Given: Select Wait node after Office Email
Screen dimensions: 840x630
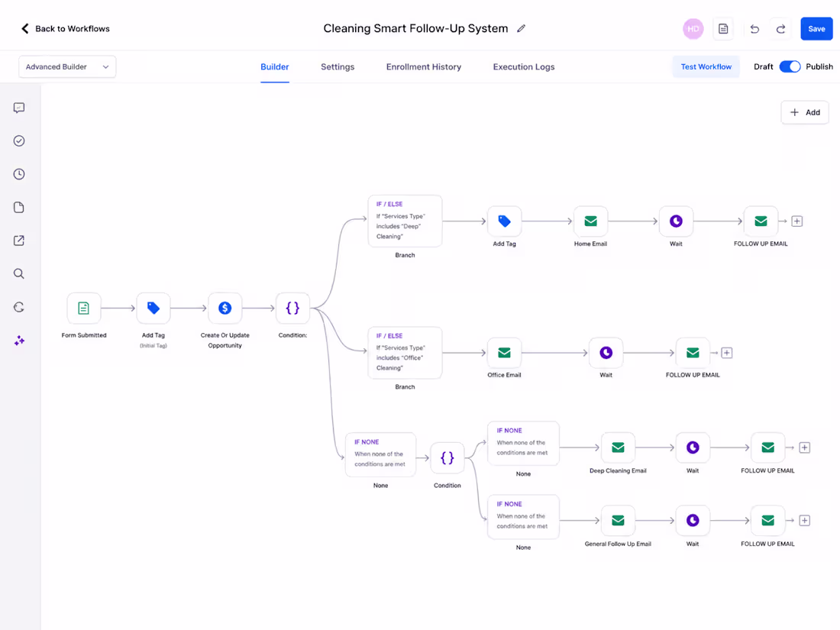Looking at the screenshot, I should click(606, 353).
